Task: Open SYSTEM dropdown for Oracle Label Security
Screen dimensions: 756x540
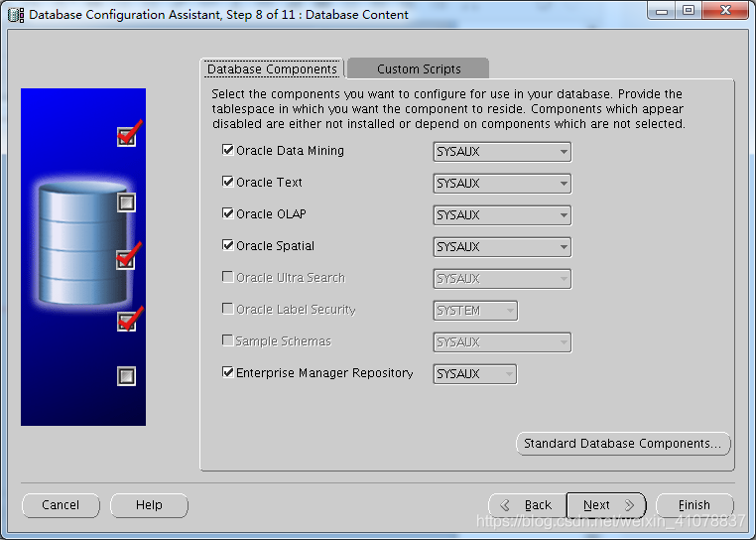Action: [x=475, y=311]
